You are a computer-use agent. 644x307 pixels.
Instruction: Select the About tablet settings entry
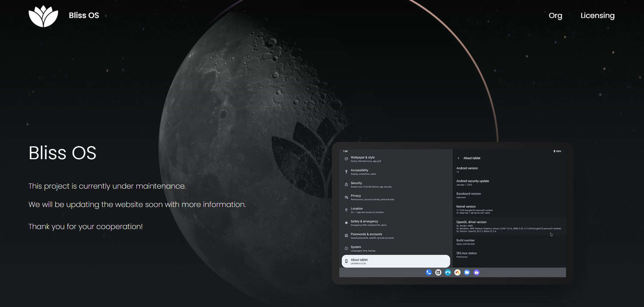(x=396, y=261)
